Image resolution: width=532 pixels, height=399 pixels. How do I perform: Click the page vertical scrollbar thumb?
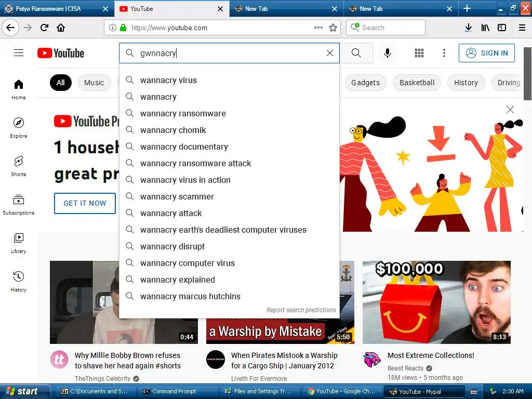click(527, 74)
